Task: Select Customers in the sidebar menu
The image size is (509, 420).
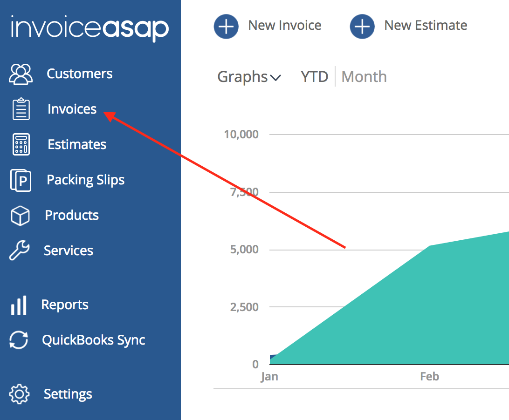Action: click(79, 74)
